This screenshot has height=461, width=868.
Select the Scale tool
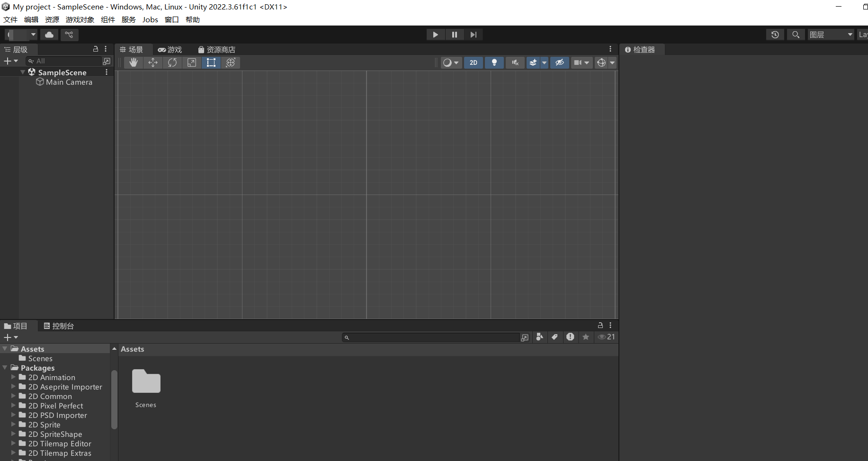[x=192, y=62]
